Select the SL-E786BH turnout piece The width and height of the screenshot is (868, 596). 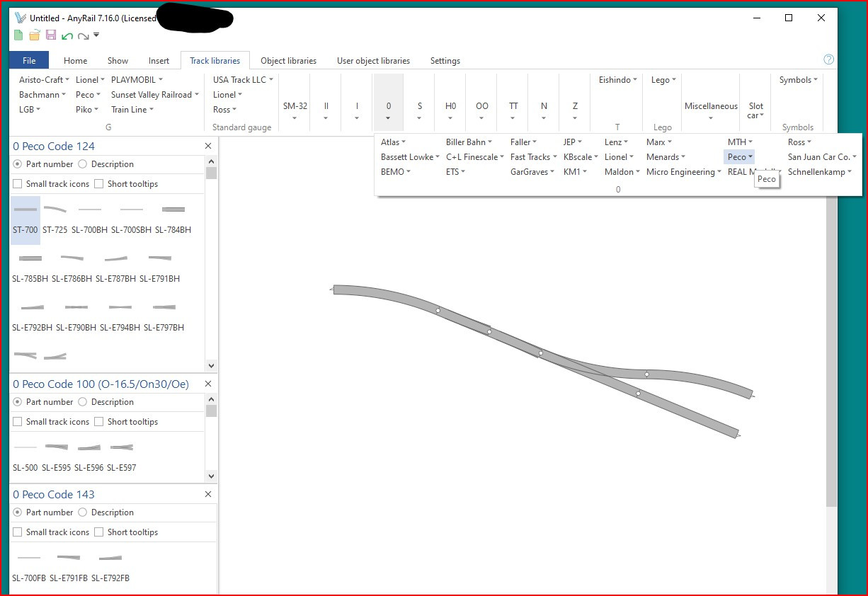[72, 268]
